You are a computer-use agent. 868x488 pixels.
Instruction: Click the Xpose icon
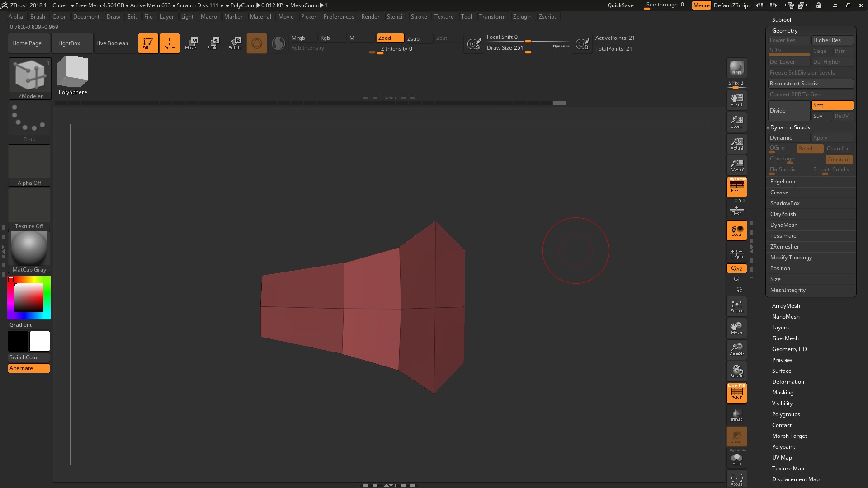(x=736, y=479)
